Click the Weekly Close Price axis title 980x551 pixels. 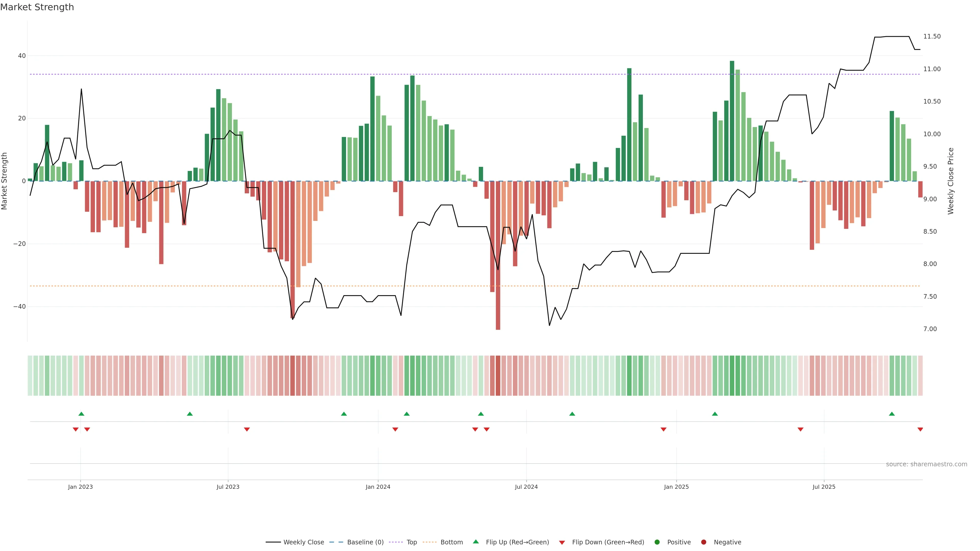point(951,181)
